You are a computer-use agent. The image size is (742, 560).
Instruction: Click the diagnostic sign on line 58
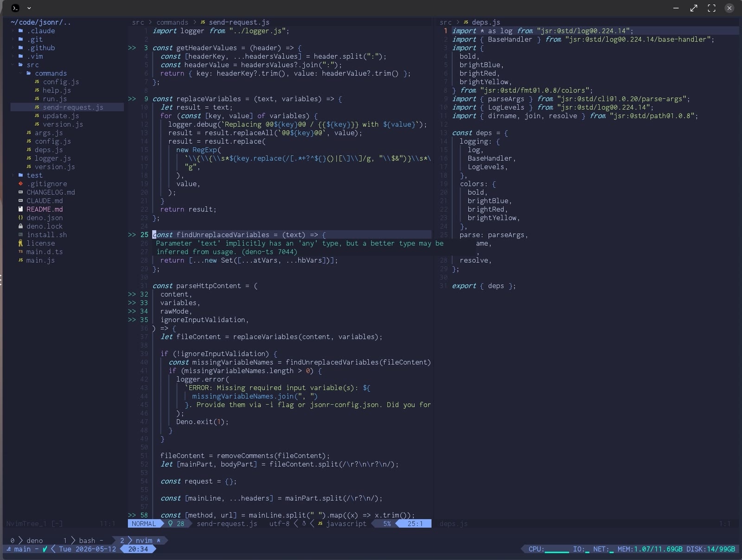coord(132,515)
